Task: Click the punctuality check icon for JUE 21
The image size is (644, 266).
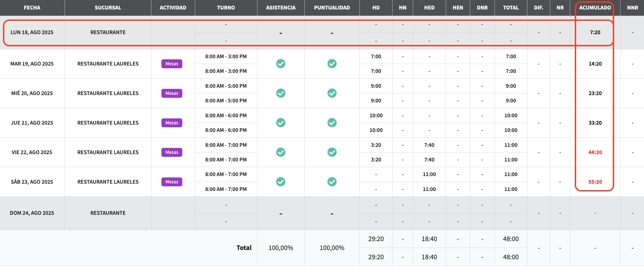Action: [332, 123]
